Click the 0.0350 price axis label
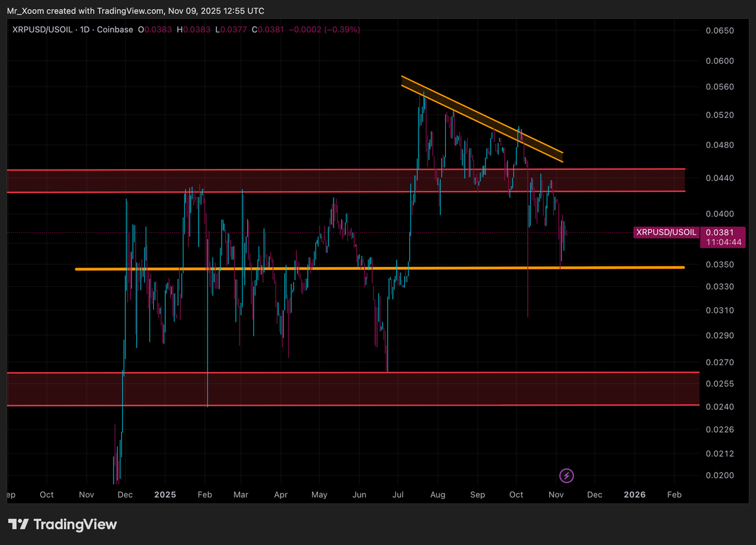 719,264
